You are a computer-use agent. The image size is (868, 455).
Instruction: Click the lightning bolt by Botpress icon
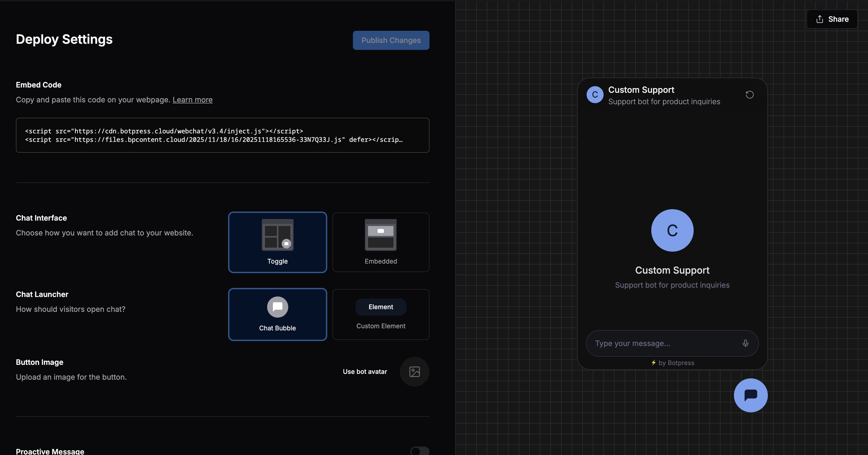pos(653,362)
